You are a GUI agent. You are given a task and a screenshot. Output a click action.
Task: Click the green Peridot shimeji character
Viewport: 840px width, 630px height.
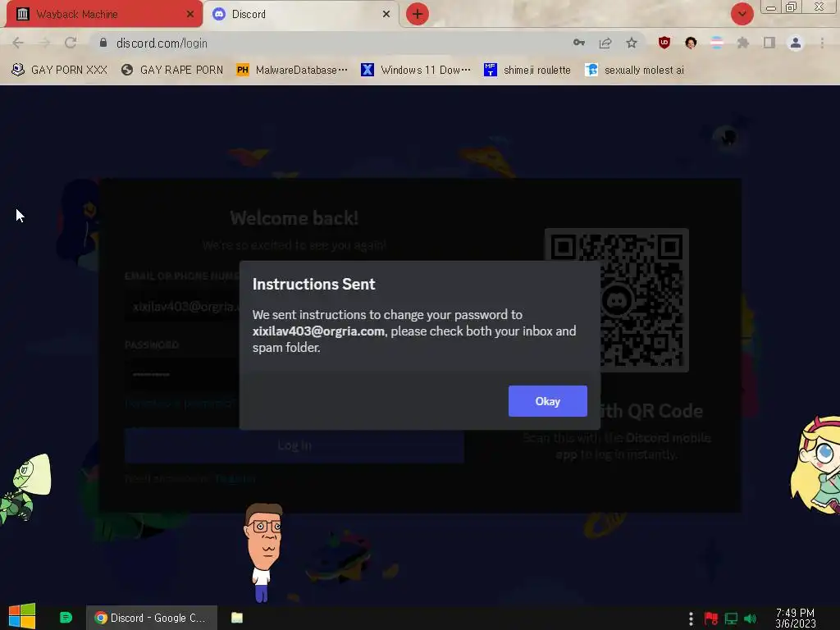pos(25,487)
